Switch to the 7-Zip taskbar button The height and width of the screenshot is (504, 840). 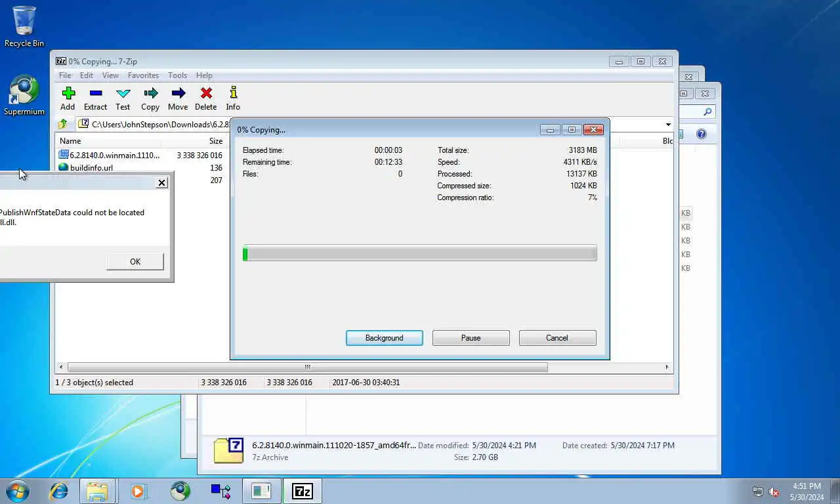[x=303, y=491]
